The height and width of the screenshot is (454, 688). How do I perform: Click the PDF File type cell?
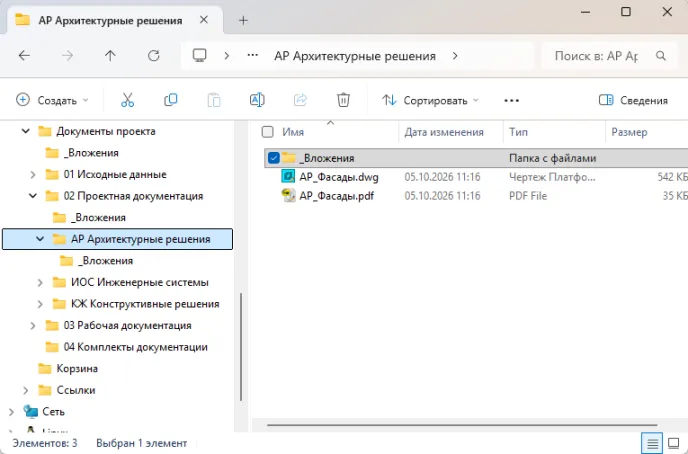pos(528,196)
